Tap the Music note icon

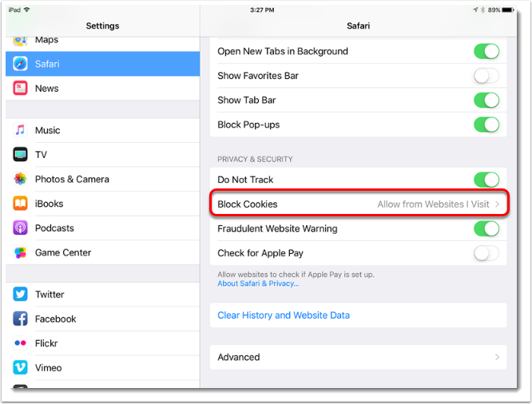pos(20,130)
